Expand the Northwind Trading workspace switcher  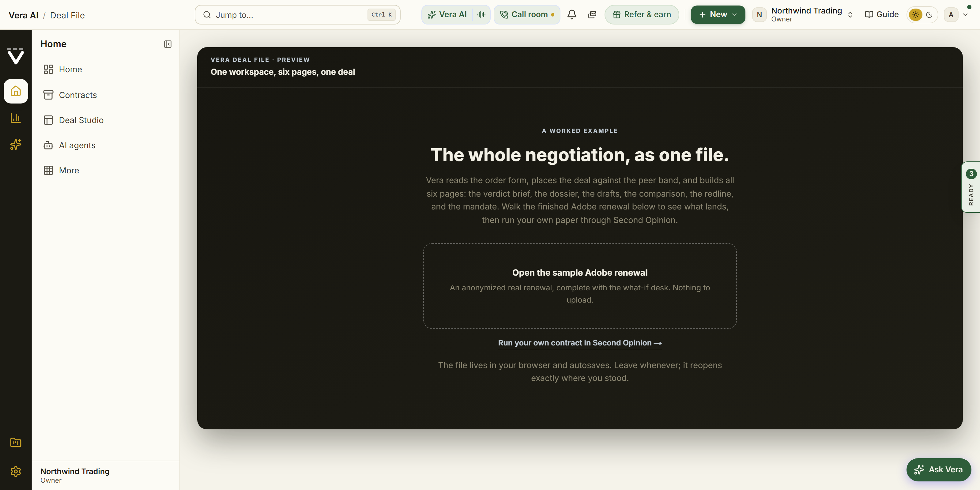coord(850,15)
